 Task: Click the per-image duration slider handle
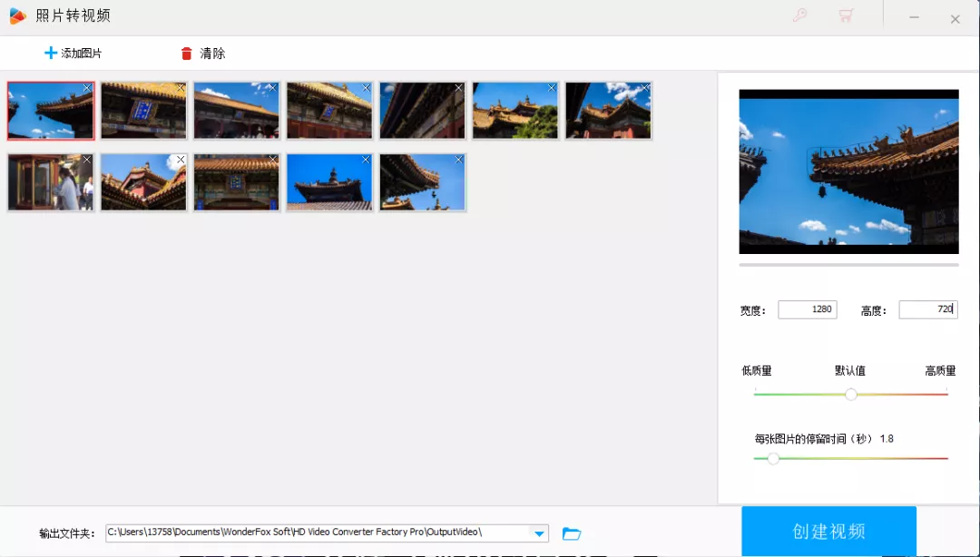point(773,459)
